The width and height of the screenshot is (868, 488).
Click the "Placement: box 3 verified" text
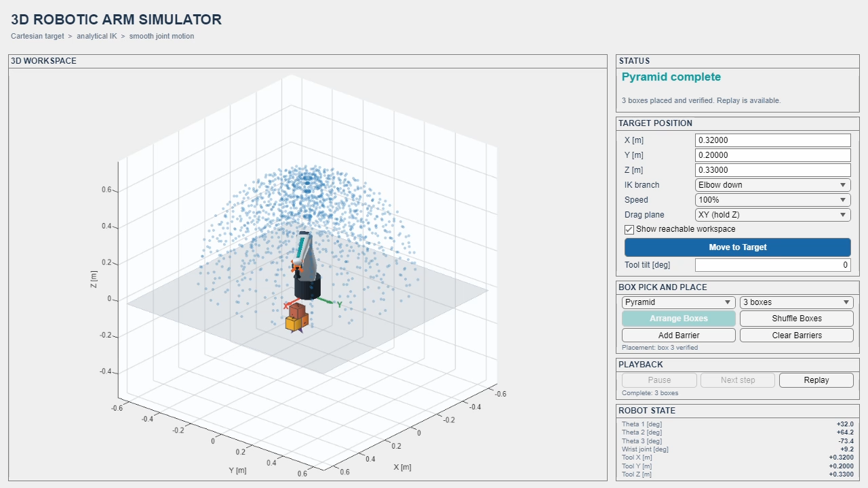tap(660, 348)
